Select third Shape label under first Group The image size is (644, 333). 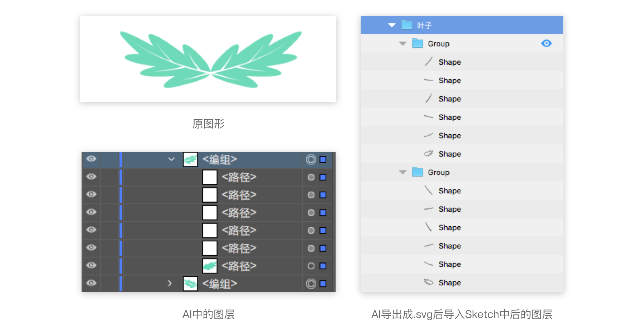pos(450,98)
